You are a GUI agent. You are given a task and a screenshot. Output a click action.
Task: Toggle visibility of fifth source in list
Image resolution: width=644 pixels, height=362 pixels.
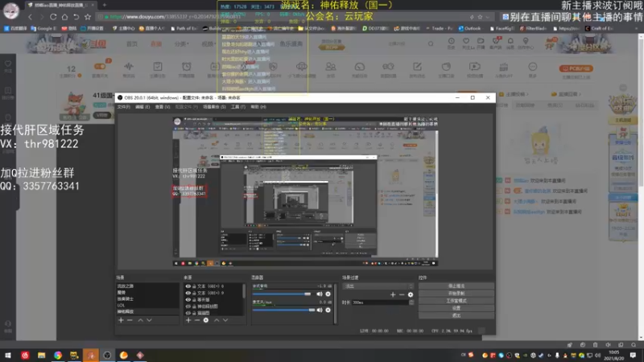[x=188, y=313]
